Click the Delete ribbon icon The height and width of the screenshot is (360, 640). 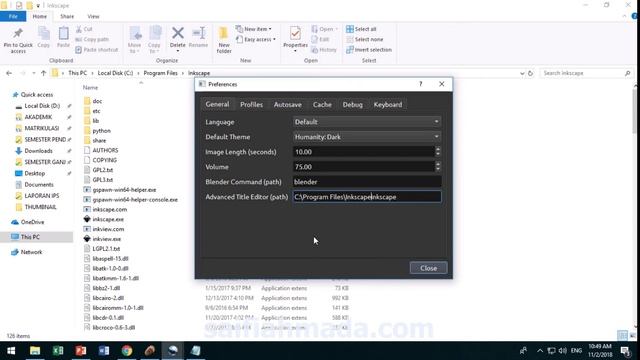point(178,39)
